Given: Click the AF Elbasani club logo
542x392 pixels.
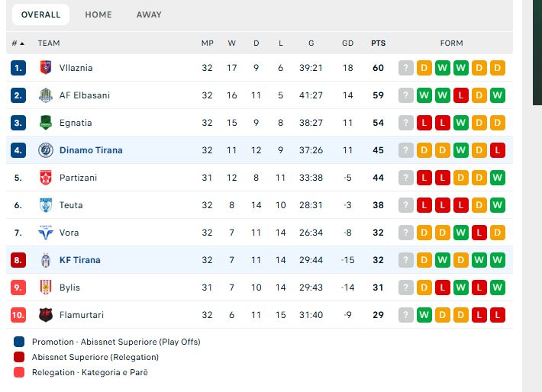Looking at the screenshot, I should pyautogui.click(x=46, y=95).
